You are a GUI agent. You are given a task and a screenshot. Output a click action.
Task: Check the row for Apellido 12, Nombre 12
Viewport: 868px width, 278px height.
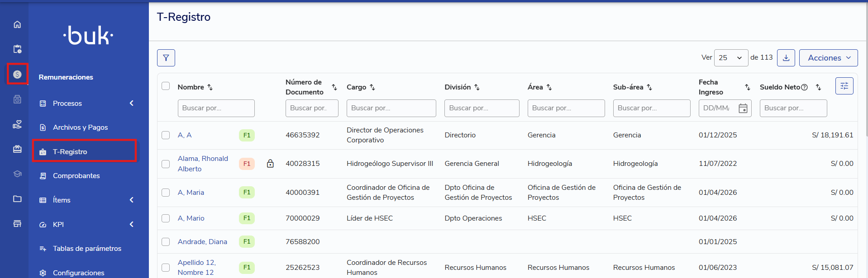tap(166, 268)
